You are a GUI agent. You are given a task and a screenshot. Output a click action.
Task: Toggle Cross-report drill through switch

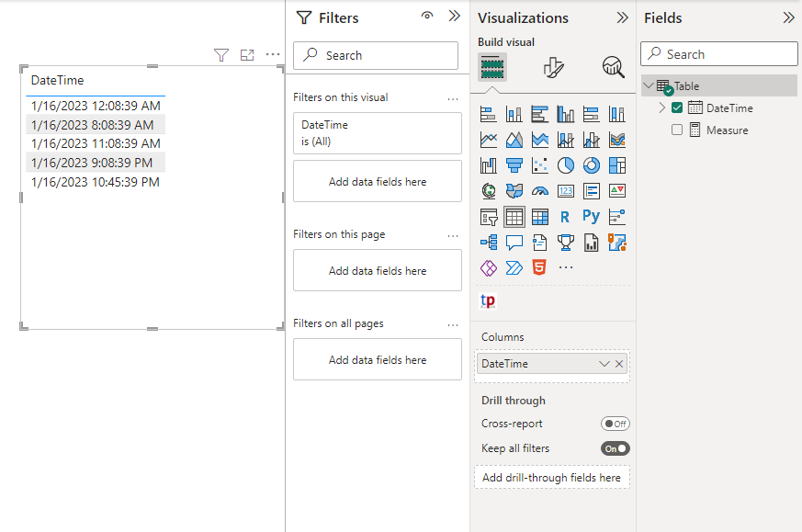tap(616, 424)
